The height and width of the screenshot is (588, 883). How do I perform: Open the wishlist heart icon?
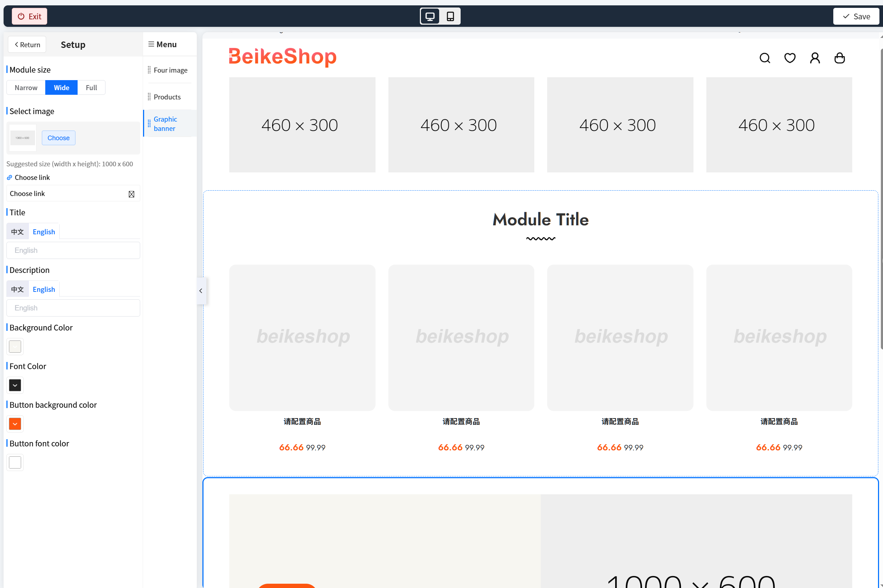[x=790, y=58]
